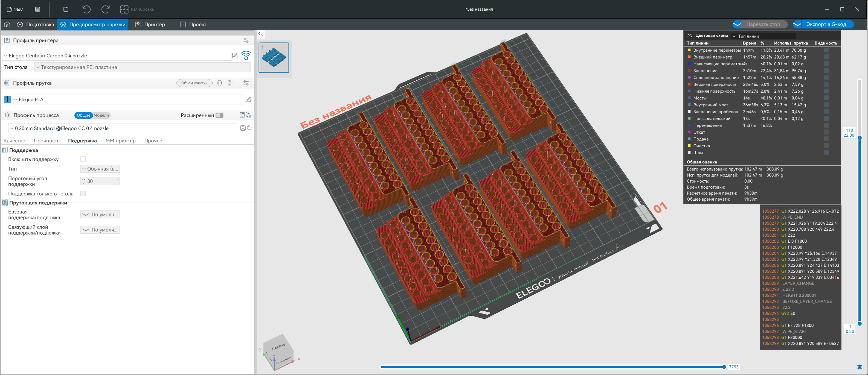Viewport: 868px width, 375px height.
Task: Check the "Поддержка только от стола" box
Action: pyautogui.click(x=83, y=194)
